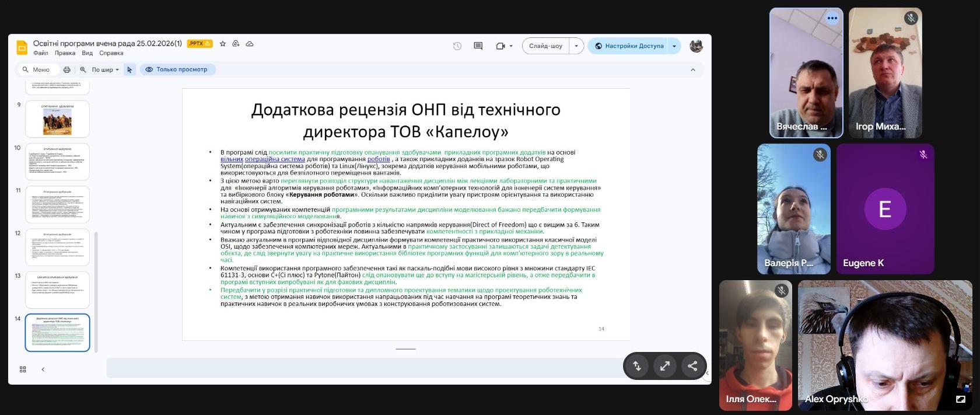Click the Только просмотр view-only button

[x=177, y=69]
